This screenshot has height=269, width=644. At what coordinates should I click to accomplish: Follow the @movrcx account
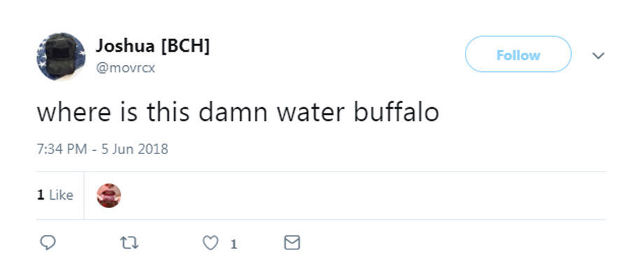pyautogui.click(x=518, y=55)
